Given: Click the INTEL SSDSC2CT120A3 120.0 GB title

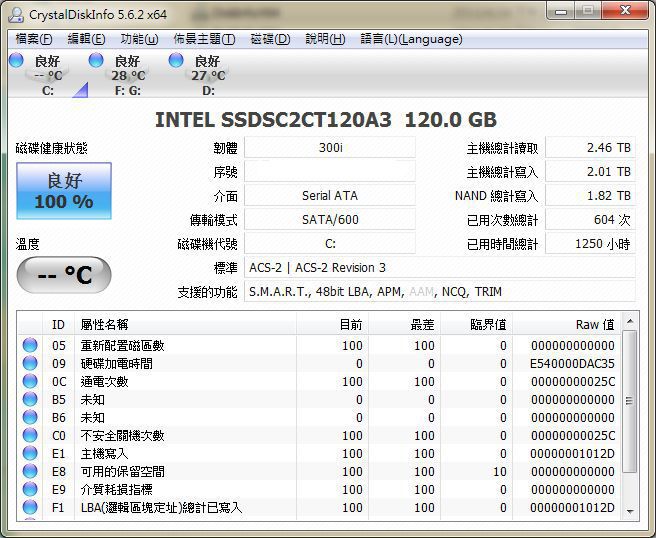Looking at the screenshot, I should click(x=325, y=120).
